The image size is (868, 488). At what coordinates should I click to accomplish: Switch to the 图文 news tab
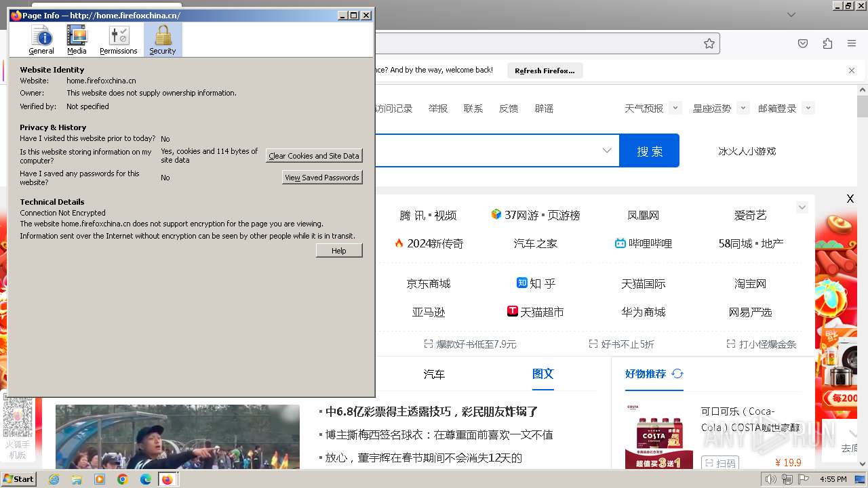(543, 374)
